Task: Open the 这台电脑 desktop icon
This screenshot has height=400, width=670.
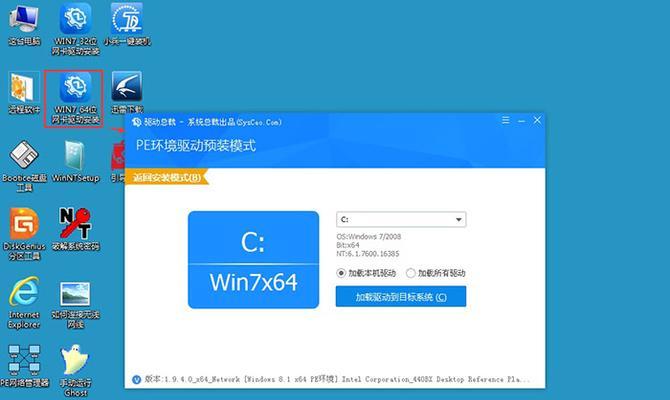Action: 24,24
